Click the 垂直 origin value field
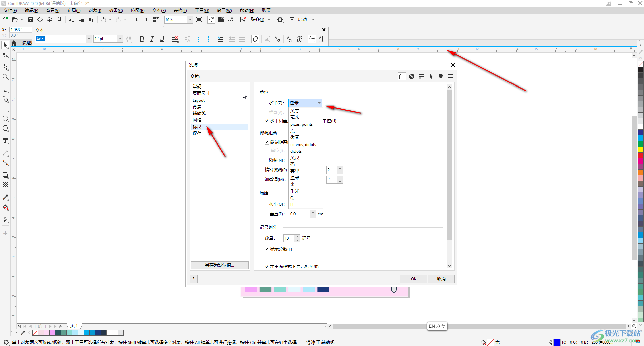644x346 pixels. [299, 214]
